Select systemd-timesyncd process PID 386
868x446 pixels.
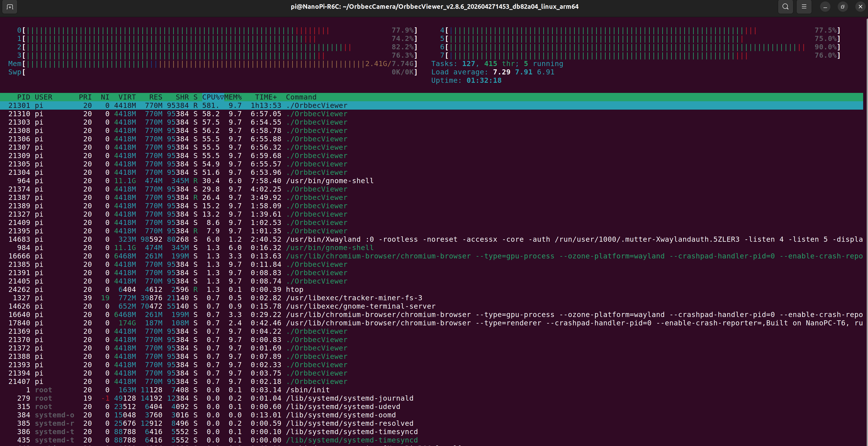(432, 432)
